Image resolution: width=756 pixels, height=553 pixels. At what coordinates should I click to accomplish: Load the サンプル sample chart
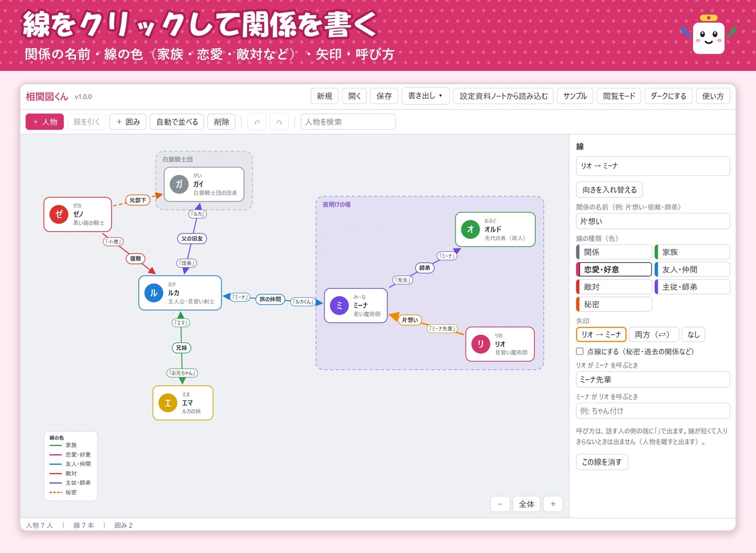[x=575, y=96]
